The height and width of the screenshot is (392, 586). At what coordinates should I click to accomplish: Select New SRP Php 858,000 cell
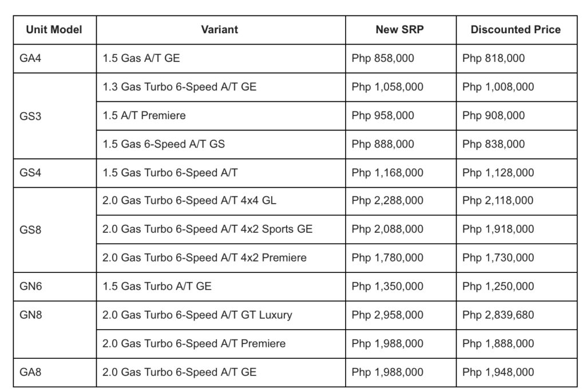(x=401, y=59)
